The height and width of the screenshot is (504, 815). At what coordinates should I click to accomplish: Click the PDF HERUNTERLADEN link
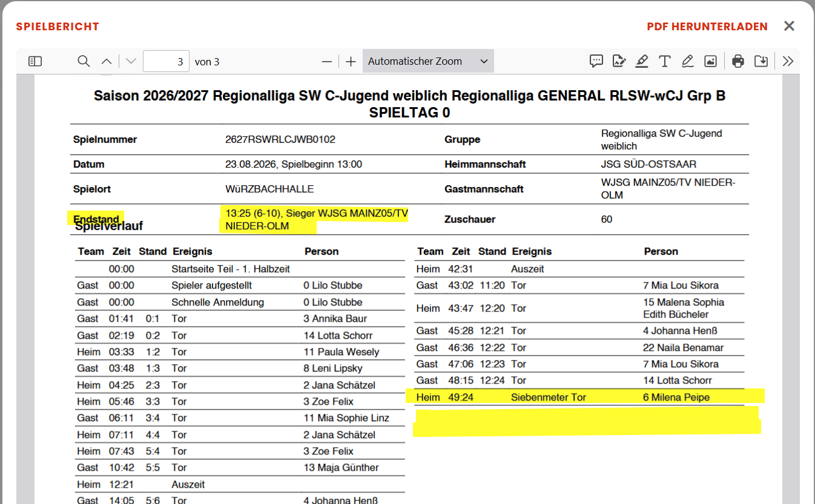[x=707, y=27]
